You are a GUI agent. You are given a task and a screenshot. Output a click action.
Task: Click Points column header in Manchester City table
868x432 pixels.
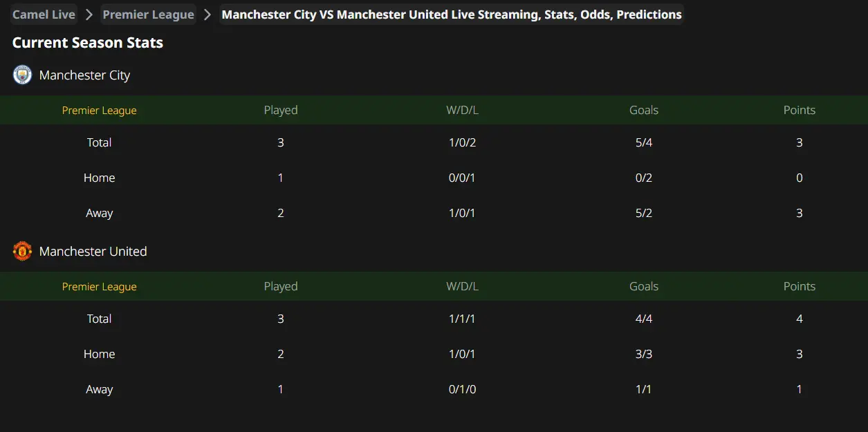click(800, 111)
